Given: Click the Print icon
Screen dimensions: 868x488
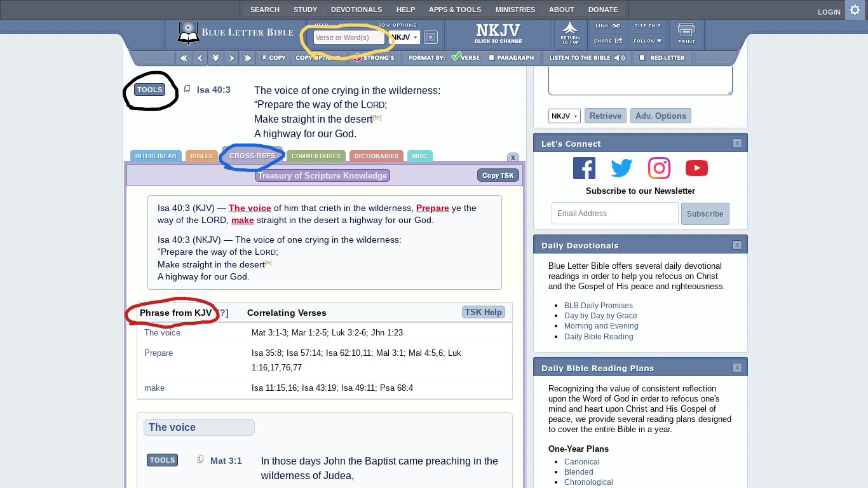Looking at the screenshot, I should pyautogui.click(x=686, y=34).
